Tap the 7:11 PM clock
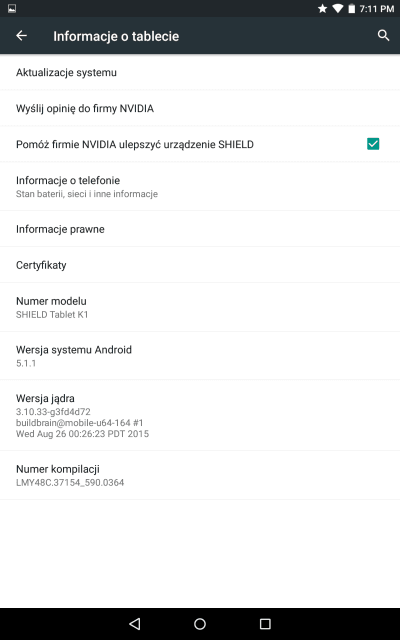 [376, 9]
